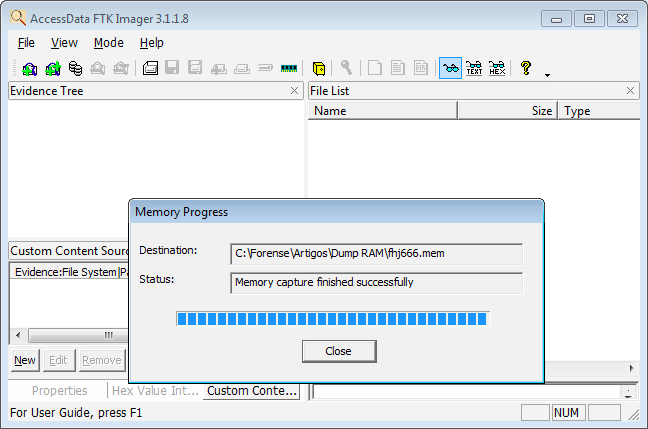
Task: Expand the toolbar options arrow
Action: [547, 75]
